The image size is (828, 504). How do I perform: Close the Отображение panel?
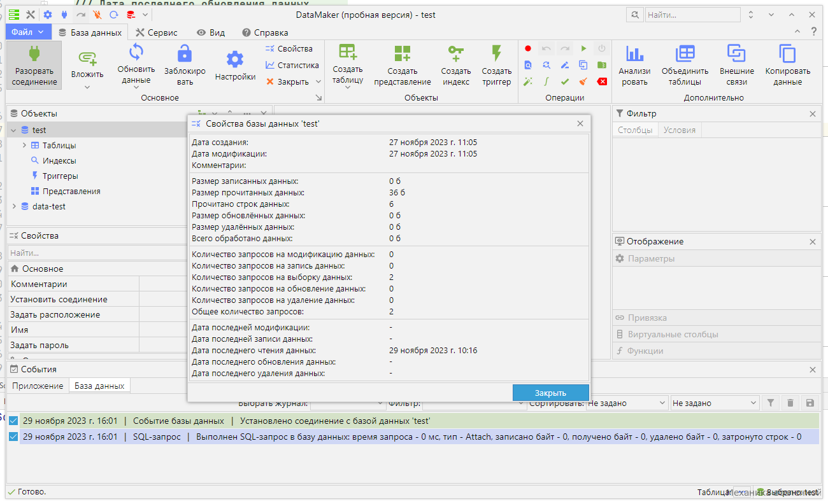coord(813,242)
